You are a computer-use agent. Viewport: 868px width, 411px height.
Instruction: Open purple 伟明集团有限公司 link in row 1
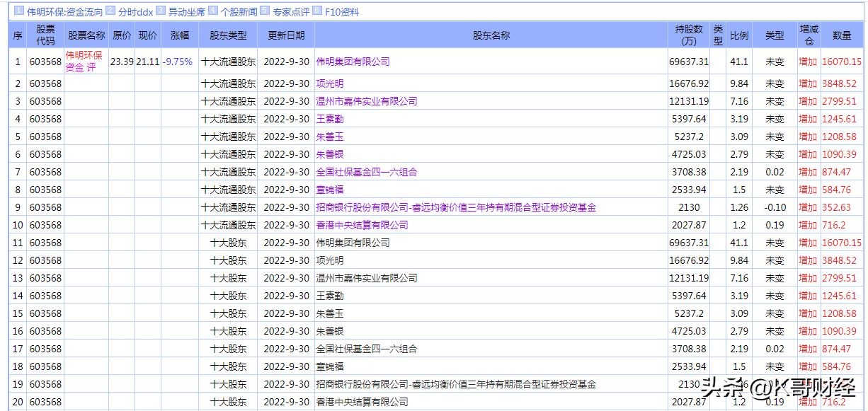coord(353,62)
